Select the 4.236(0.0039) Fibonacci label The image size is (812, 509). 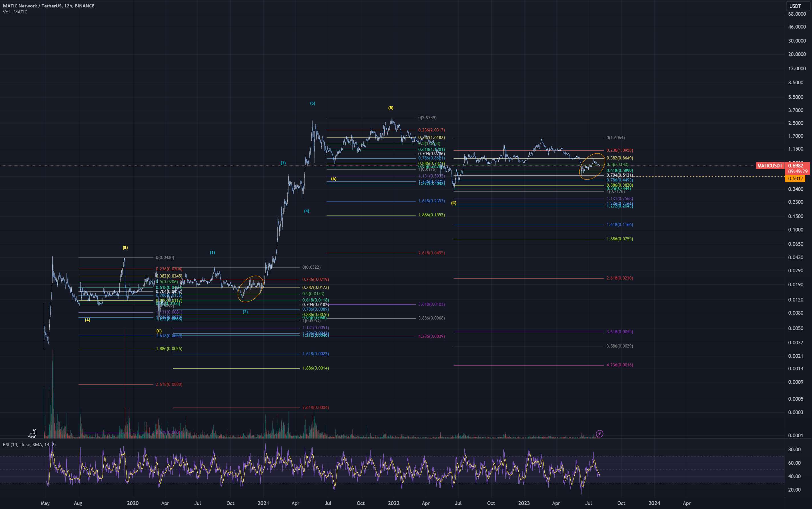click(432, 336)
